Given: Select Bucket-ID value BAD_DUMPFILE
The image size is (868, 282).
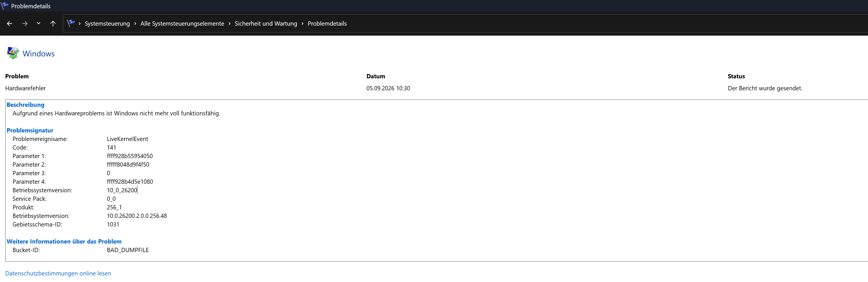Looking at the screenshot, I should coord(128,250).
